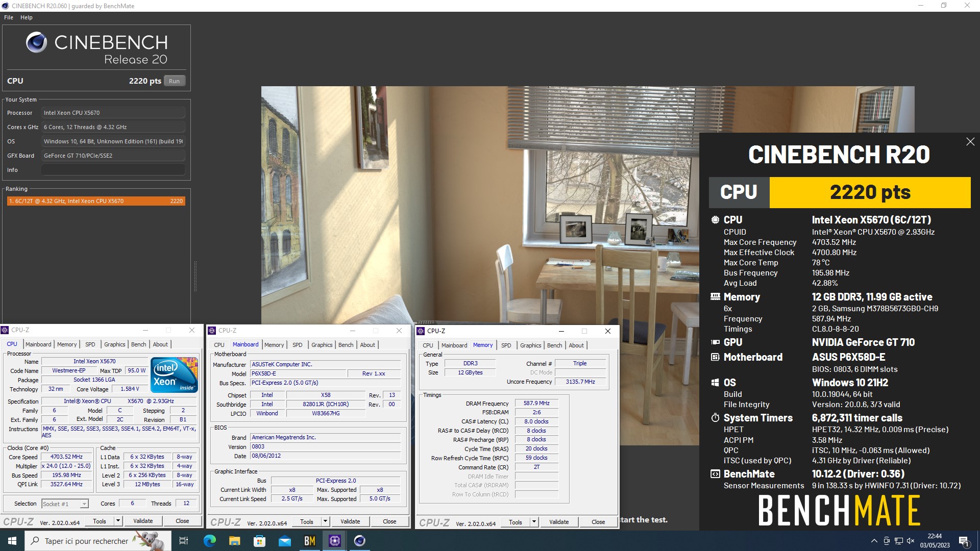This screenshot has width=980, height=551.
Task: Open Graphics tab in middle CPU-Z window
Action: (x=322, y=345)
